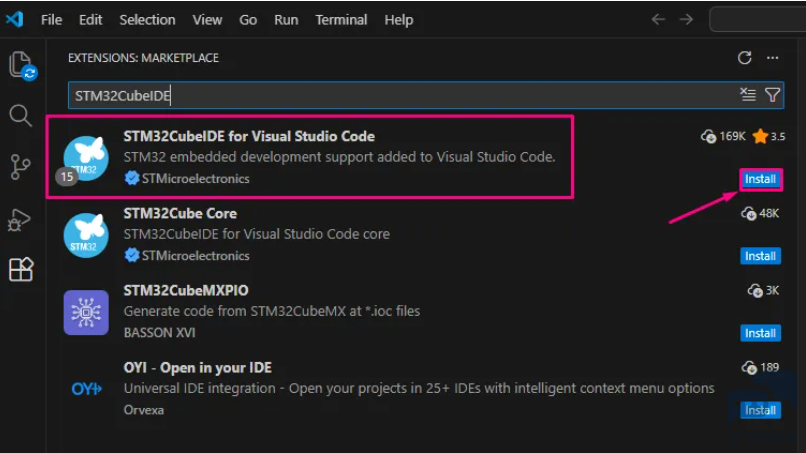Click the VS Code logo icon
806x453 pixels.
14,20
